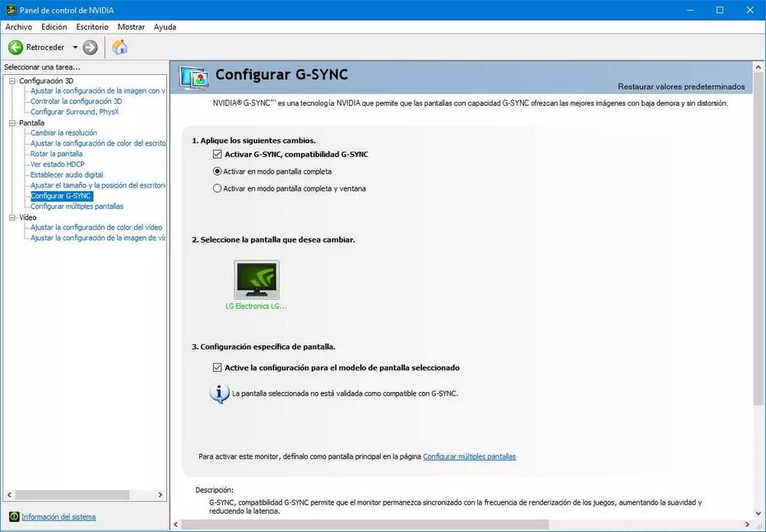
Task: Open Controlar la configuración 3D
Action: click(76, 102)
